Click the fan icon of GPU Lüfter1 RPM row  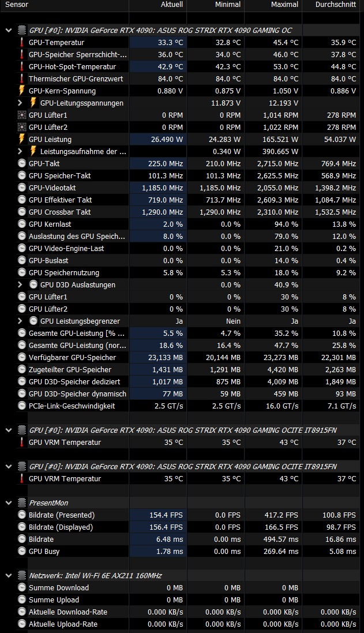click(x=22, y=115)
